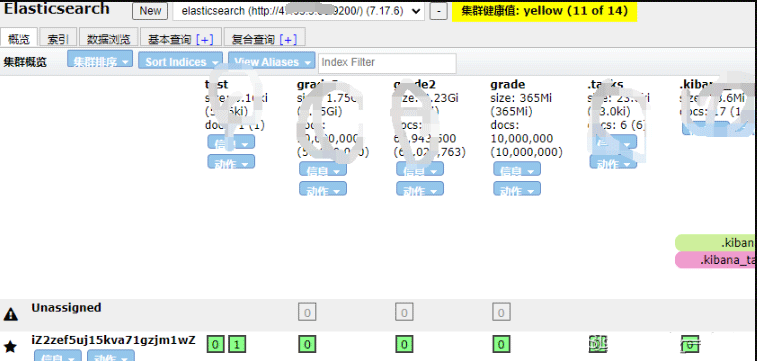Click the unassigned shard 0 under grade index
The height and width of the screenshot is (361, 757).
501,313
